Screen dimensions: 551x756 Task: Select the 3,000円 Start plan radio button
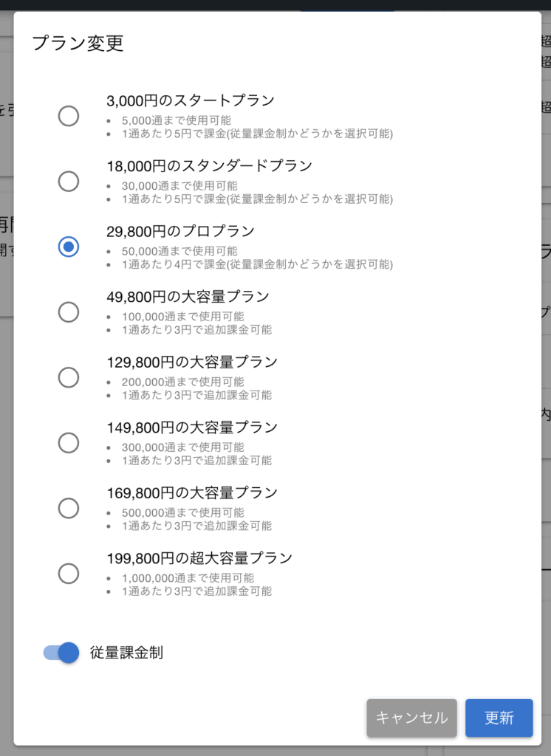(x=69, y=116)
